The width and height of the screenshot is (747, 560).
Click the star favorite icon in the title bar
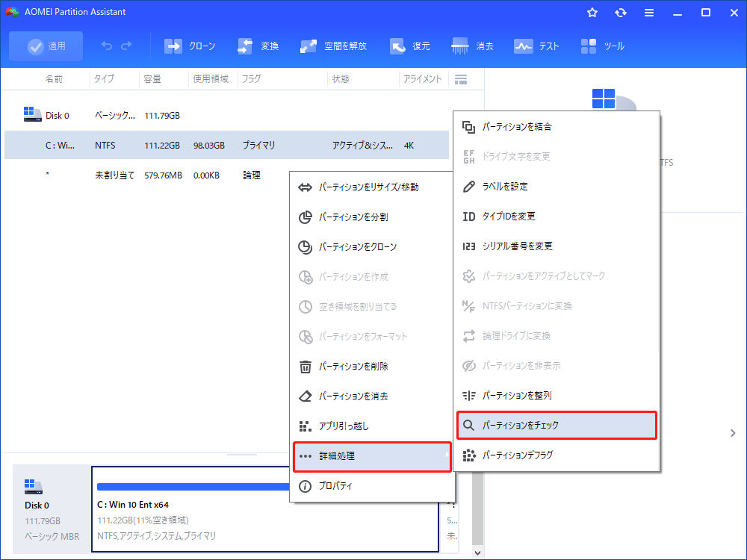click(592, 13)
